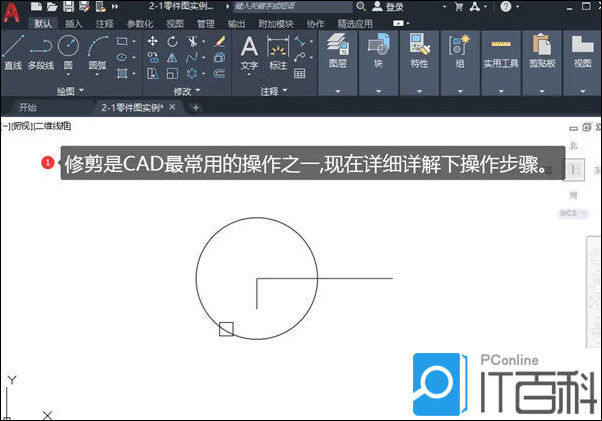602x421 pixels.
Task: Open the Start (开始) file tab
Action: [x=28, y=107]
